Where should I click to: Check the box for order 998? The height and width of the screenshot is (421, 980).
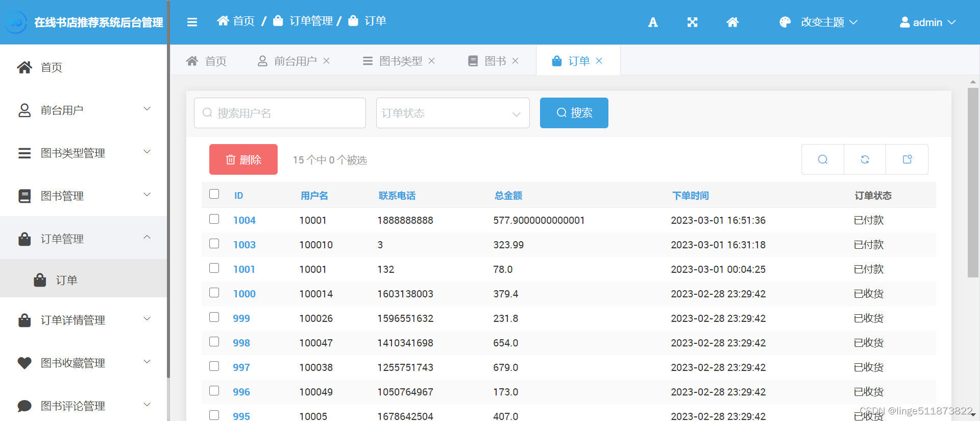click(214, 342)
